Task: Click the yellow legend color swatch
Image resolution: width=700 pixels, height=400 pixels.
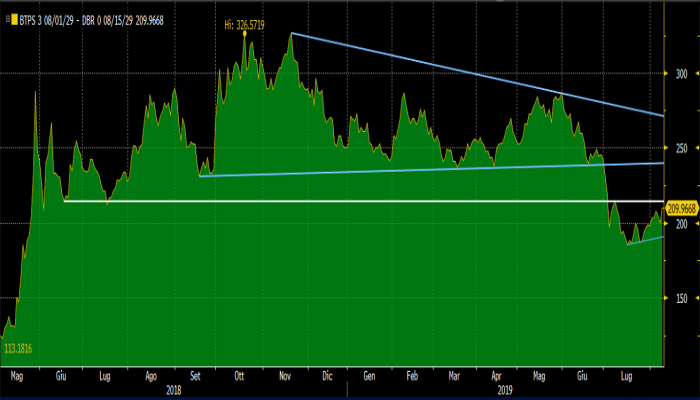Action: pos(14,21)
